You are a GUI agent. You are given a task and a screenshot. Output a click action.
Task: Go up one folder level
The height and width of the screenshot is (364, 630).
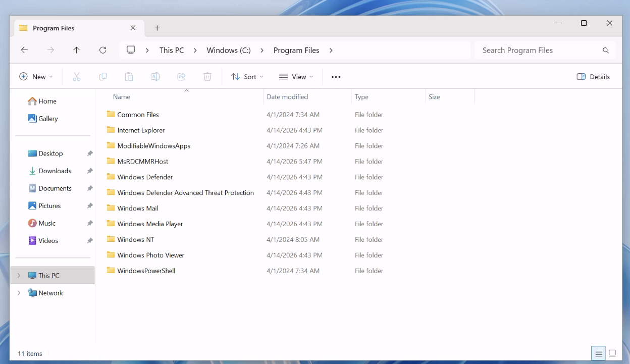(x=77, y=50)
